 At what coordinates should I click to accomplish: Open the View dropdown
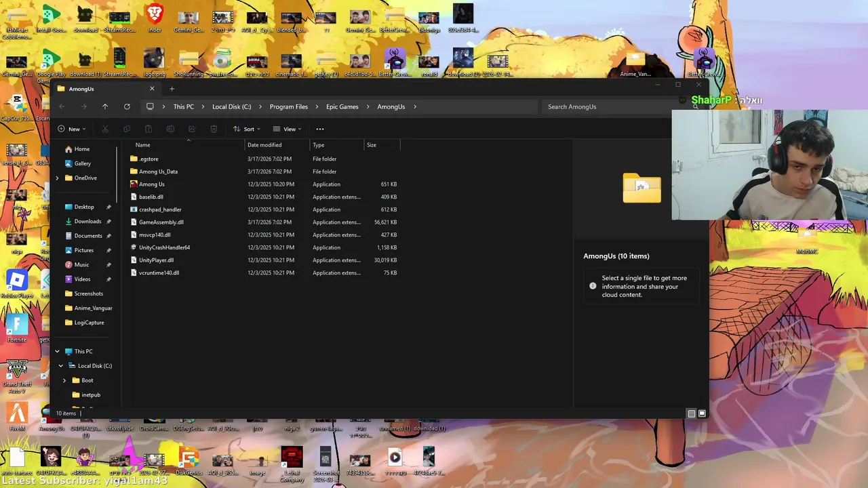(x=287, y=129)
